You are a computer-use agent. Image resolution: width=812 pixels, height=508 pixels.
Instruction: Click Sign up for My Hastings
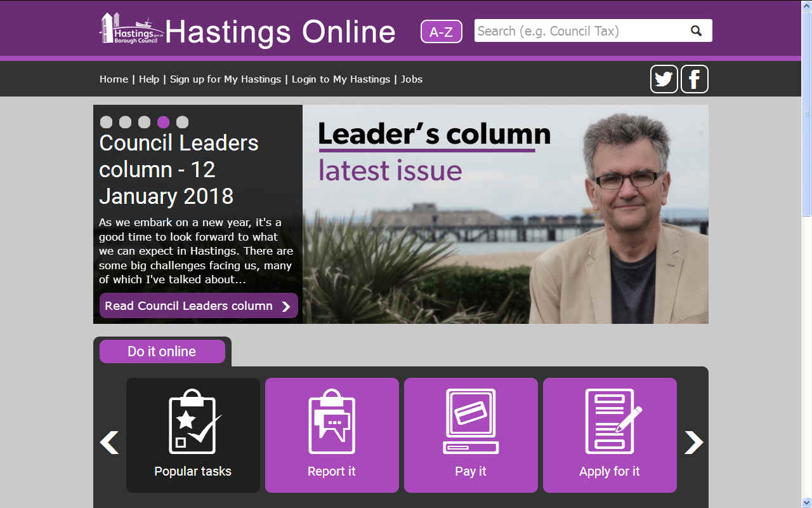click(225, 79)
